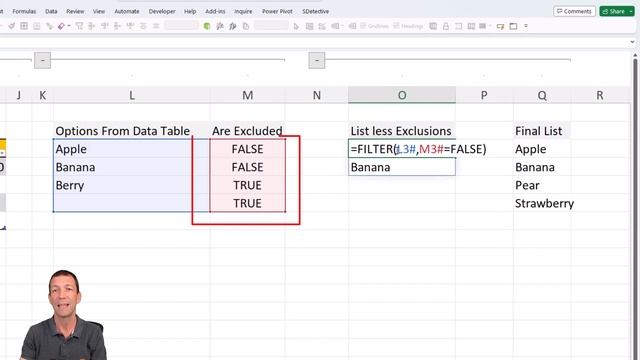Open the Formulas ribbon tab

click(24, 11)
